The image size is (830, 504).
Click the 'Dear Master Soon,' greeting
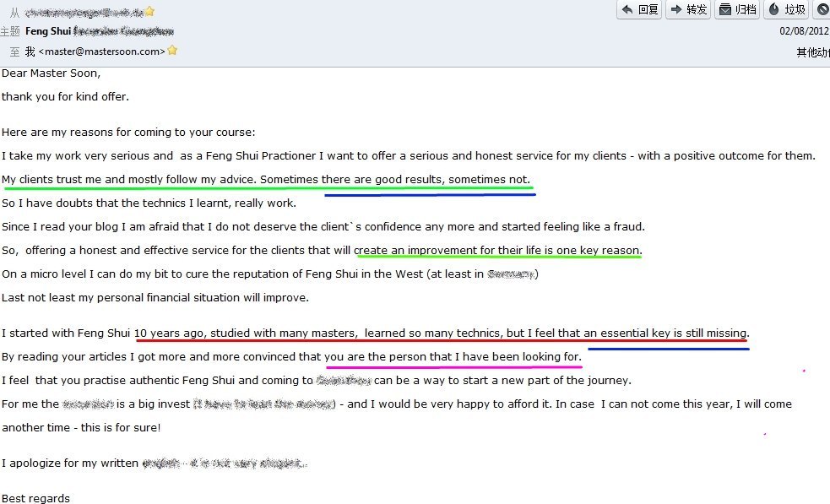[51, 73]
